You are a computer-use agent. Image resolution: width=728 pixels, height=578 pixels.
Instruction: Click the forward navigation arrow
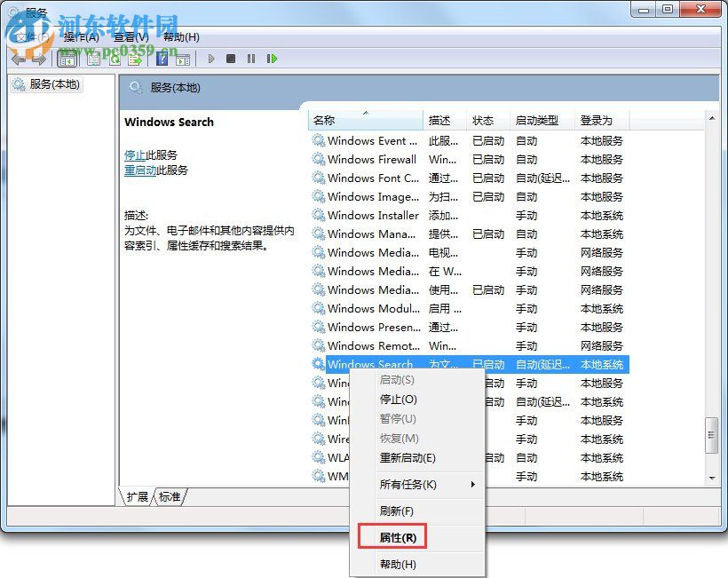pyautogui.click(x=40, y=59)
